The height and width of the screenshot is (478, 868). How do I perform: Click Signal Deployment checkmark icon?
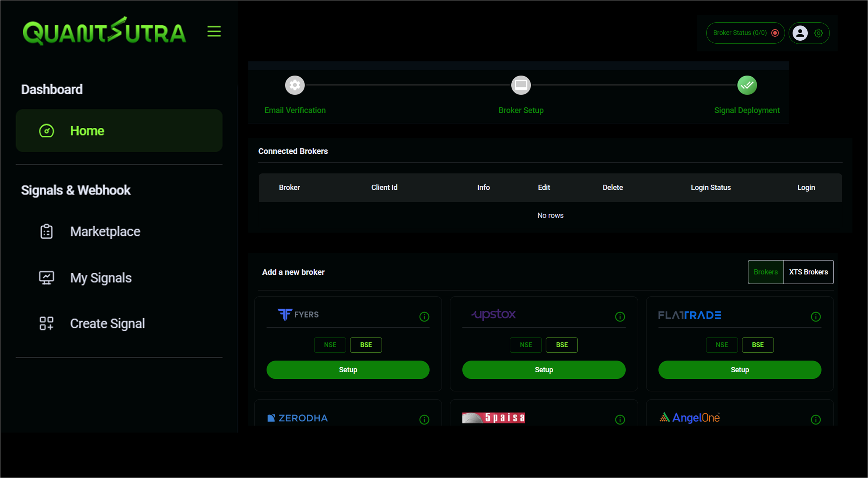(747, 85)
